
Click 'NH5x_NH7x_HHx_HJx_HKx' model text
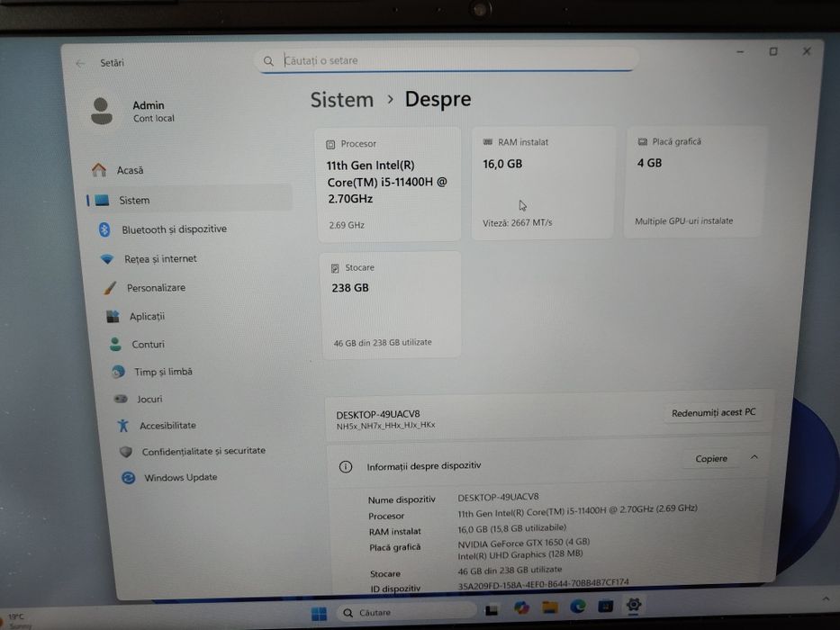[385, 426]
